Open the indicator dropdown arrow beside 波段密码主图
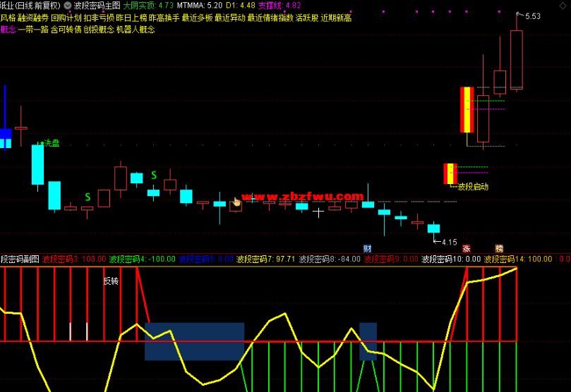 (67, 6)
